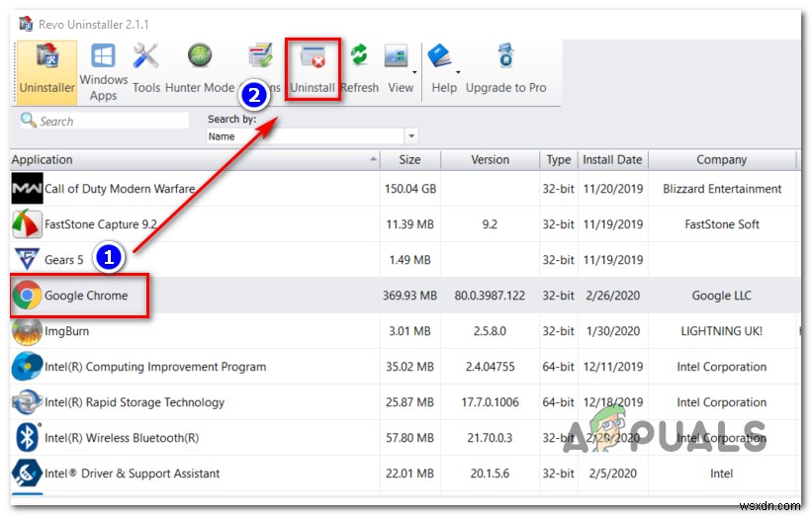
Task: Select Intel(R) Computing Improvement Program text
Action: [155, 367]
